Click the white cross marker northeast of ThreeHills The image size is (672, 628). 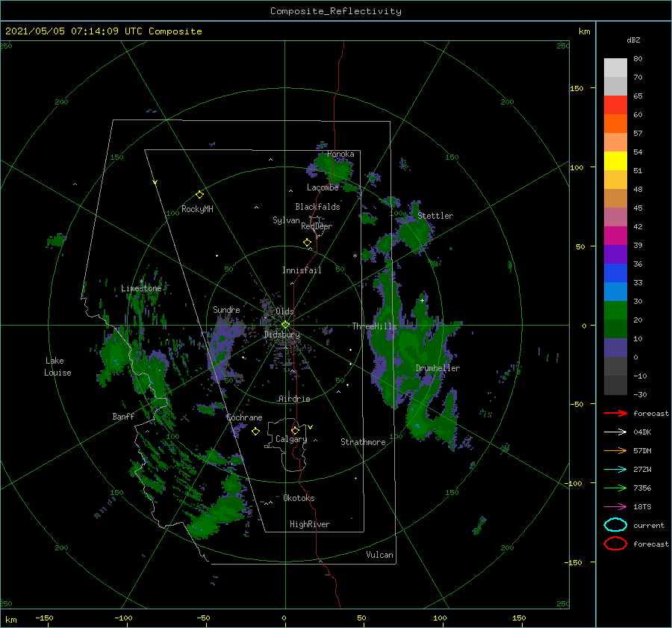coord(422,300)
